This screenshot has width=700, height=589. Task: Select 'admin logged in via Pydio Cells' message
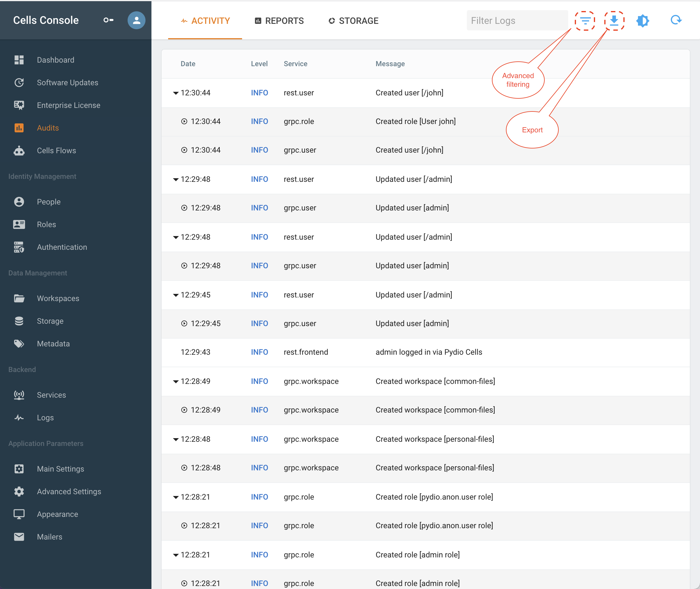429,352
